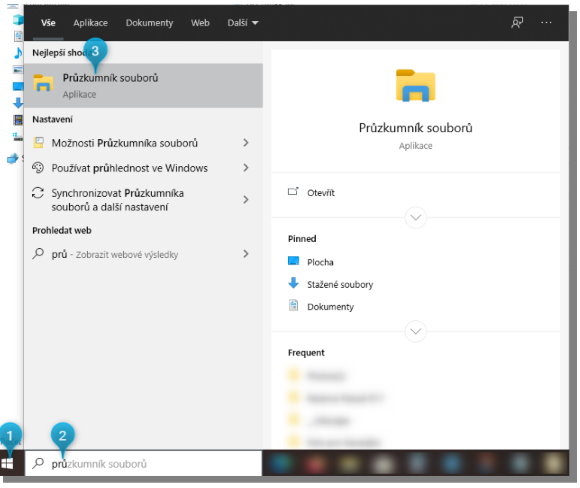Click the music note icon in background window

(18, 53)
